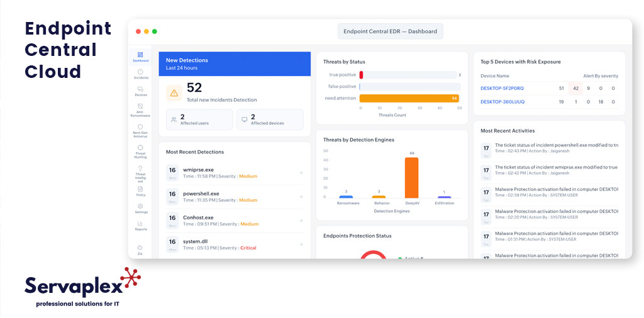Viewport: 644px width, 318px height.
Task: Click the warning triangle incidents icon
Action: 174,93
